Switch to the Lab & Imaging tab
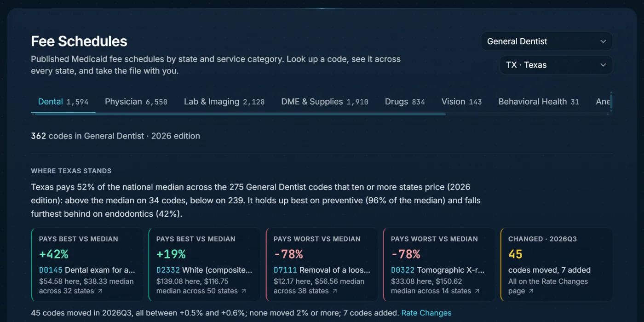 (x=224, y=102)
